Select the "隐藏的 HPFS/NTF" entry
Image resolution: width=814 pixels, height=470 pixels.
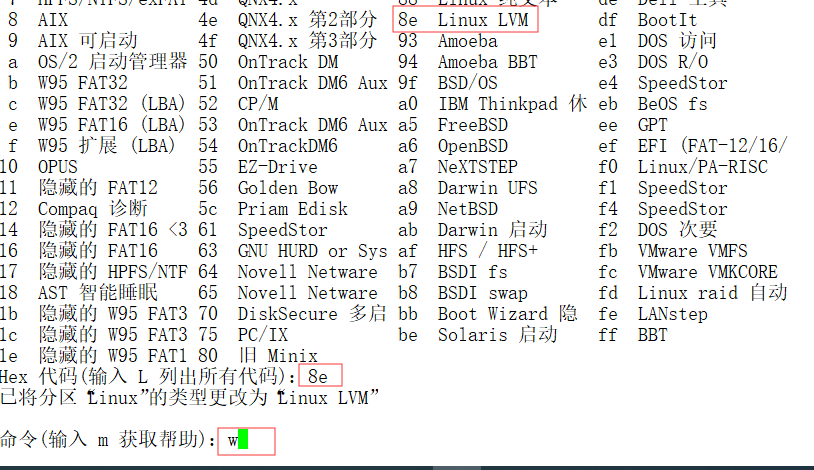tap(112, 272)
